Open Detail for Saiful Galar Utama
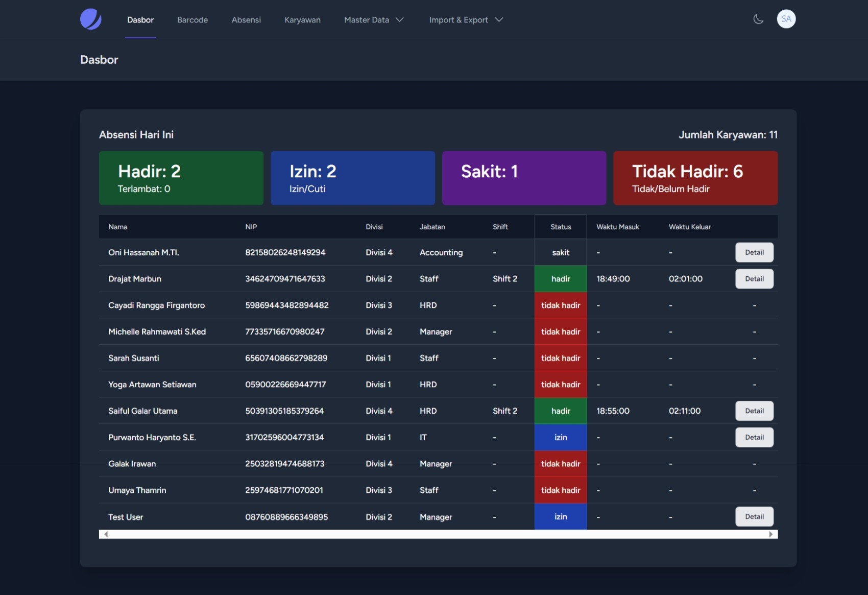Screen dimensions: 868x595 point(754,411)
